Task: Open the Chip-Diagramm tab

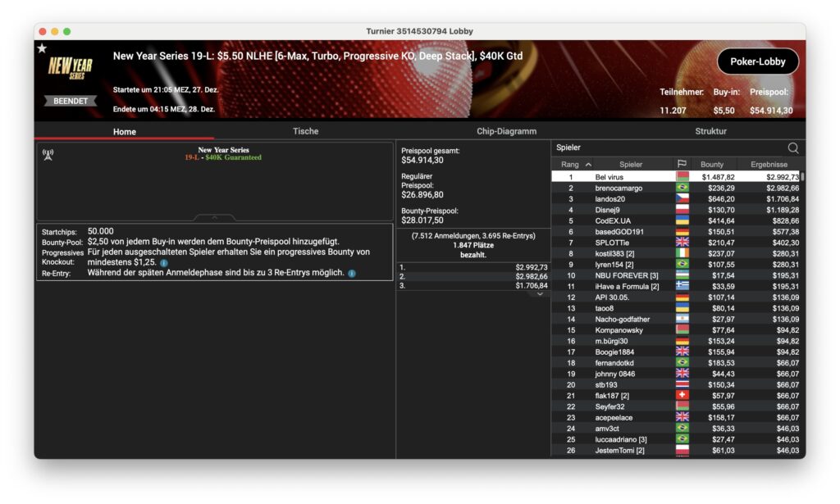Action: coord(506,131)
